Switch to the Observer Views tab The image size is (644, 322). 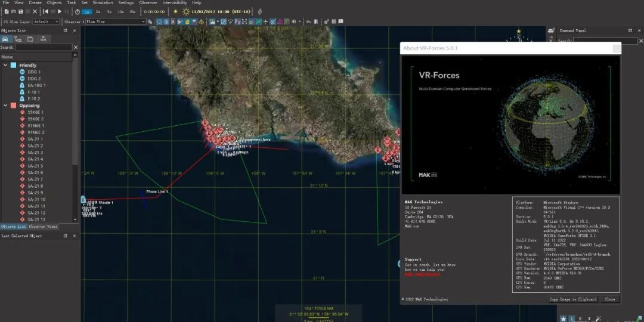(43, 227)
